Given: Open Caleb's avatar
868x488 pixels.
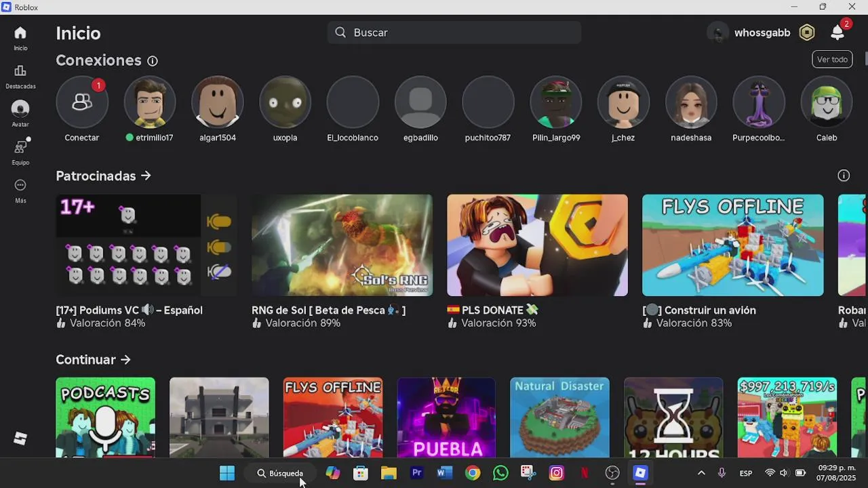Looking at the screenshot, I should click(x=827, y=102).
